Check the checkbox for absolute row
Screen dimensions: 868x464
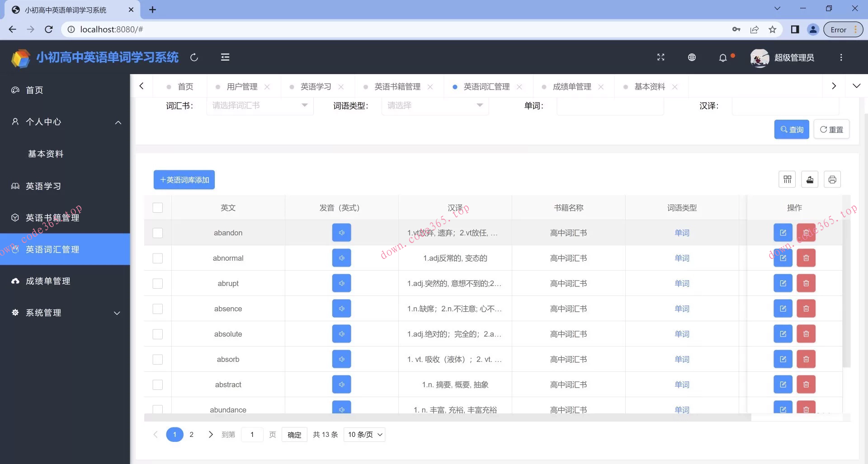tap(157, 334)
